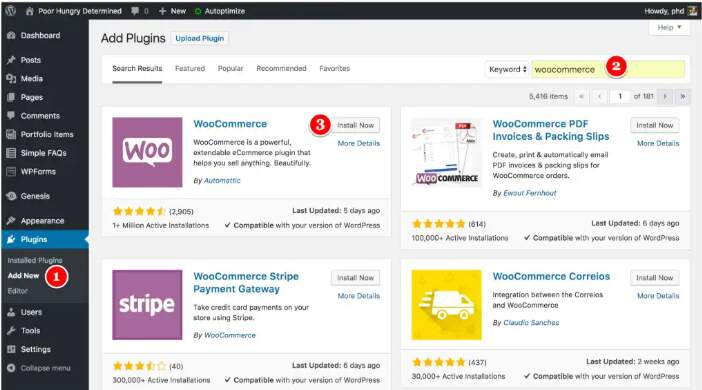Viewport: 702px width, 390px height.
Task: Install the WooCommerce plugin now
Action: click(355, 125)
